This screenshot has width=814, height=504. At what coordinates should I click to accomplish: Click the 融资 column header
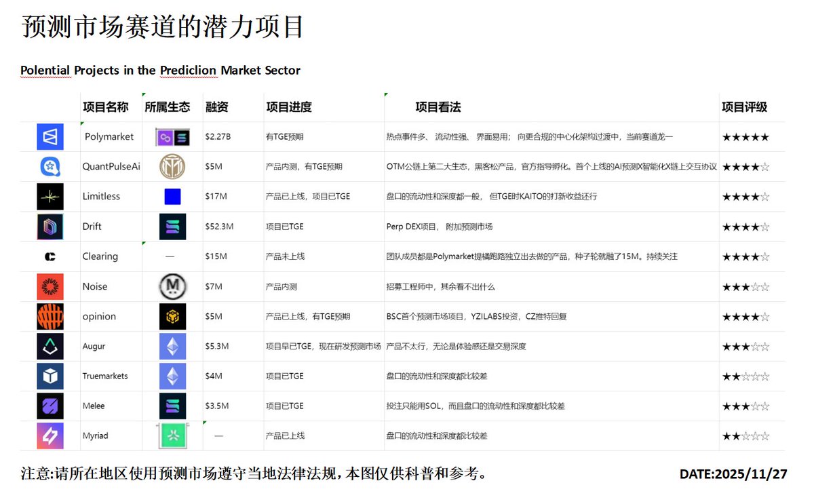[x=216, y=107]
